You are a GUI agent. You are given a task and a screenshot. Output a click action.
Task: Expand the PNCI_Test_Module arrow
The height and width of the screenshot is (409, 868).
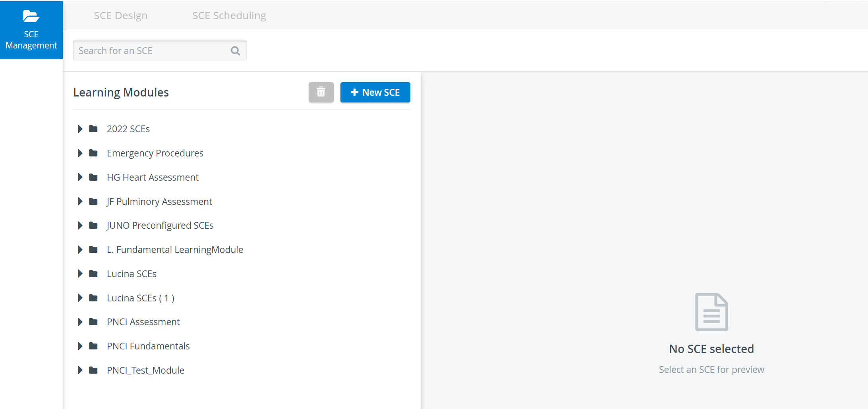pos(80,370)
